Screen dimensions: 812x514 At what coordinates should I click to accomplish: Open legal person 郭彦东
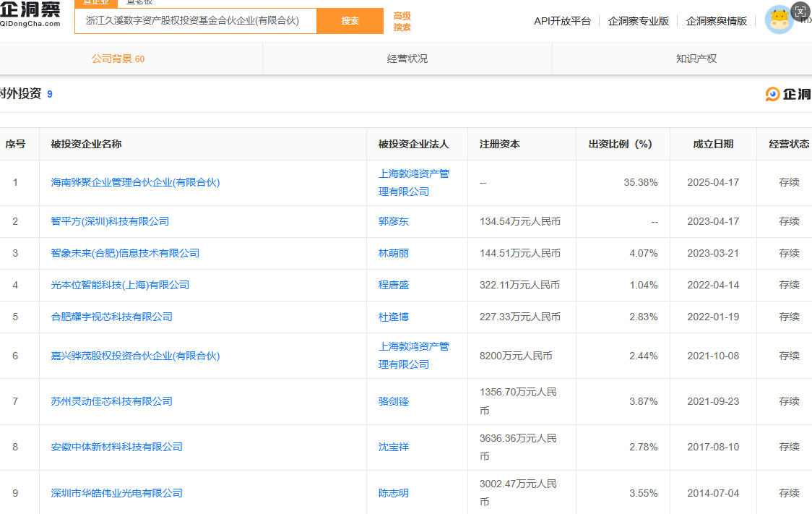point(394,221)
